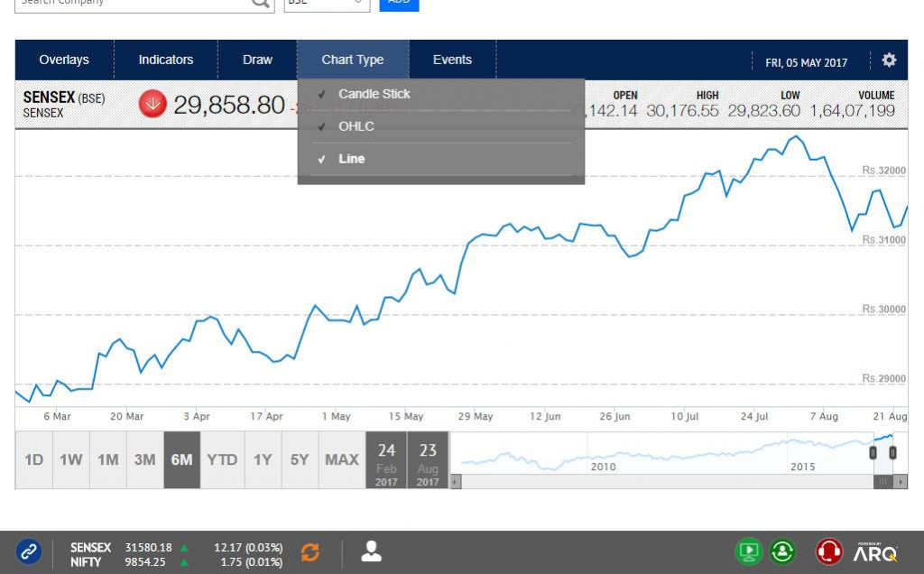Expand the Indicators menu
The width and height of the screenshot is (924, 574).
tap(165, 60)
